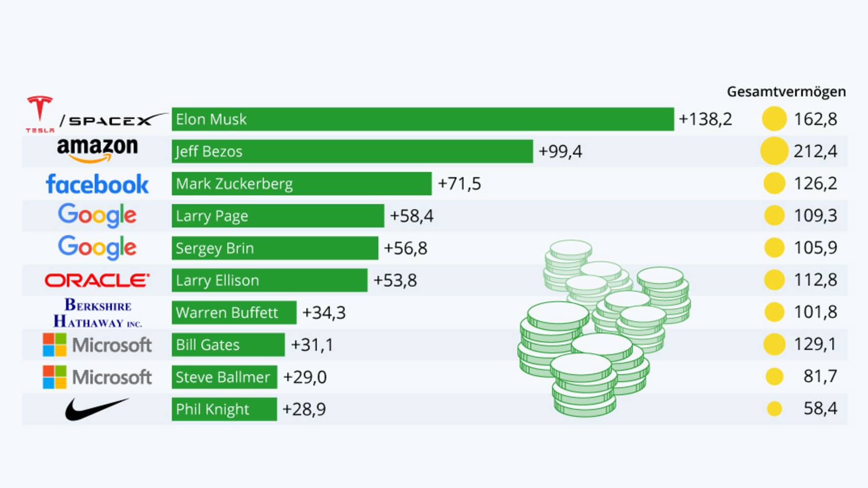Select the Mark Zuckerberg bar
The height and width of the screenshot is (488, 868).
point(302,183)
